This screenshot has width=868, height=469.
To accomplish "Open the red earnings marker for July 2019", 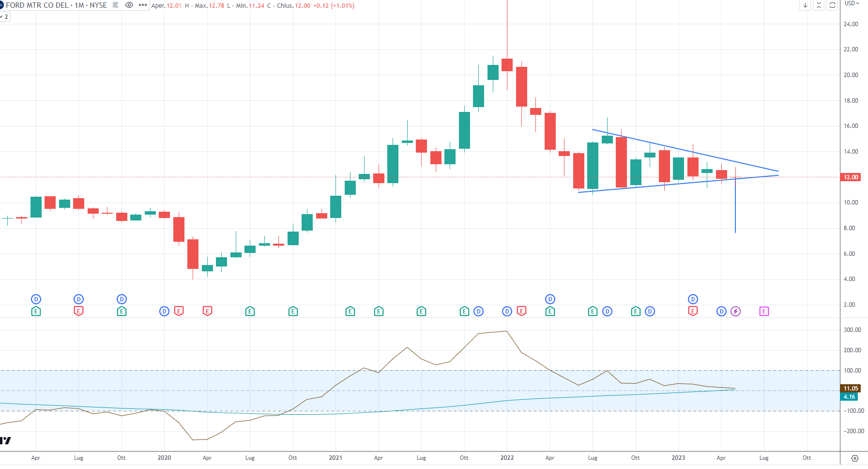I will coord(78,312).
